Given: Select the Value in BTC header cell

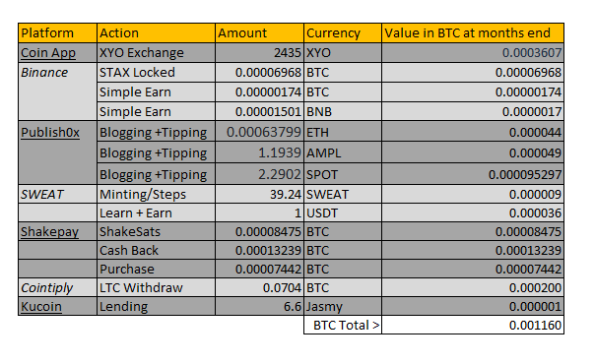Looking at the screenshot, I should click(x=473, y=32).
